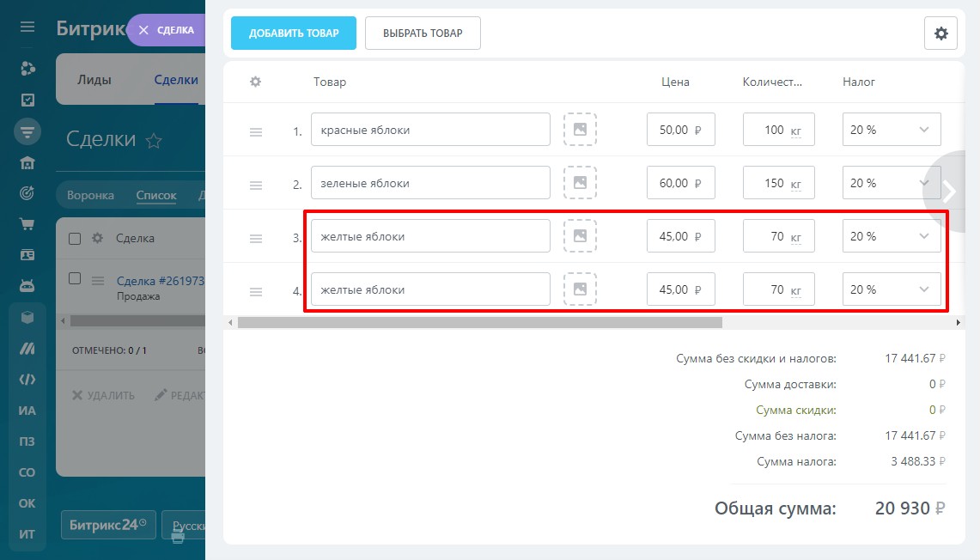Click the УДАЛИТЬ button below the deals list

(104, 395)
